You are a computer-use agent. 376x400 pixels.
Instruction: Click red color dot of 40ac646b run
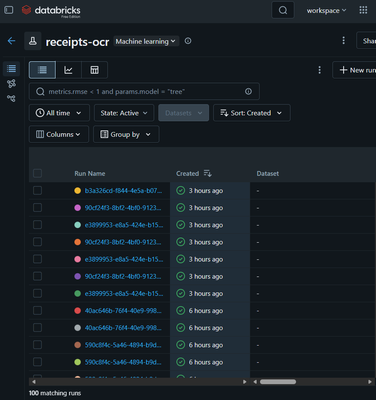coord(77,311)
